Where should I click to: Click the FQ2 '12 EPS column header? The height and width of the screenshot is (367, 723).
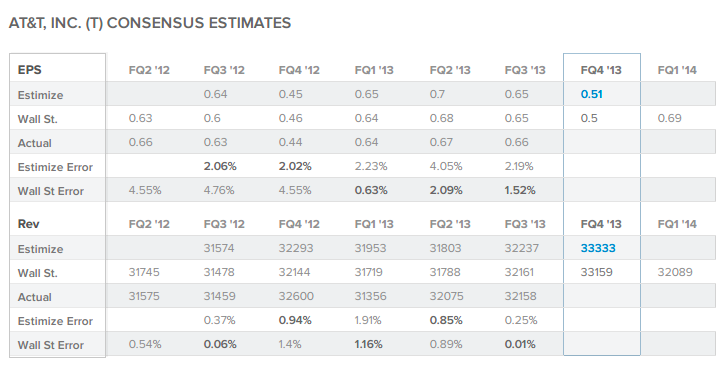(x=149, y=70)
